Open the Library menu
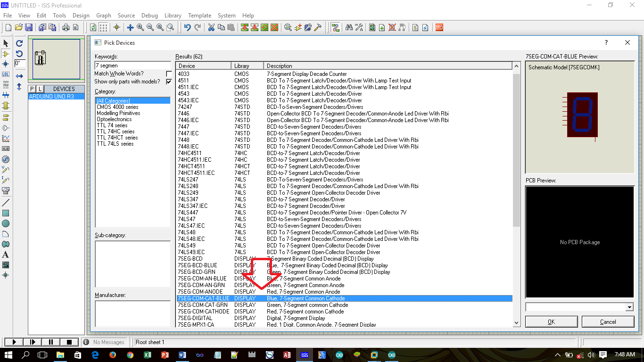The width and height of the screenshot is (644, 362). 173,15
